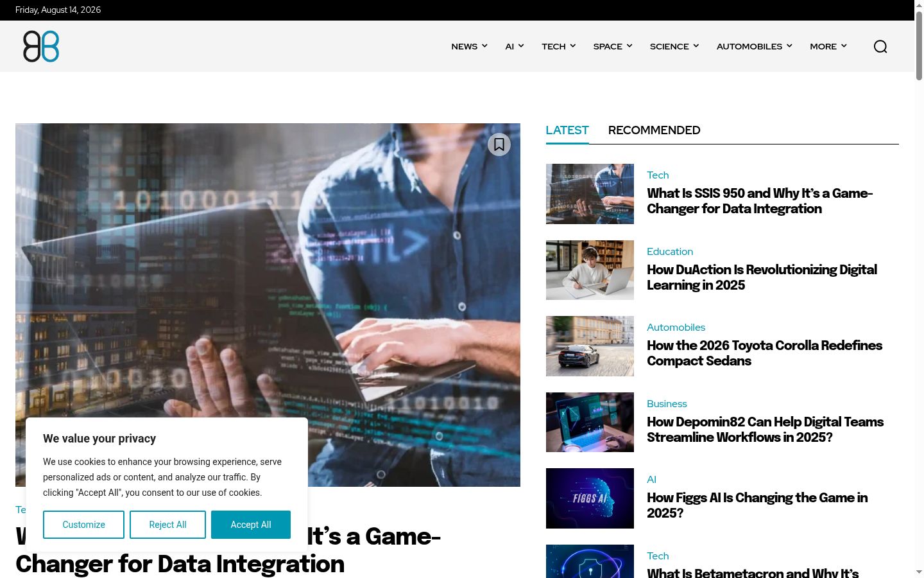
Task: Open the Toyota Corolla car thumbnail
Action: [x=590, y=346]
